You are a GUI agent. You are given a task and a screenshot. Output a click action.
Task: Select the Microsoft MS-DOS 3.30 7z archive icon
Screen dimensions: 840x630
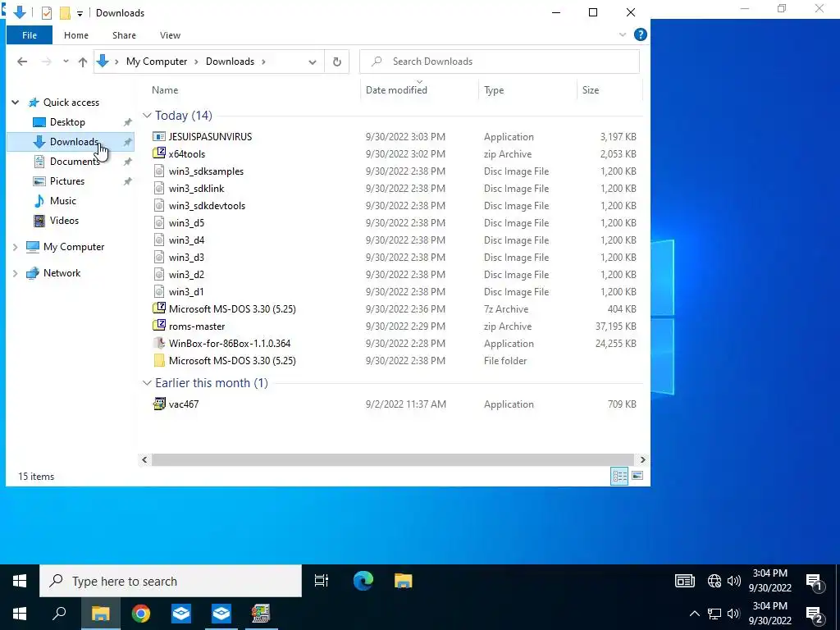[158, 308]
